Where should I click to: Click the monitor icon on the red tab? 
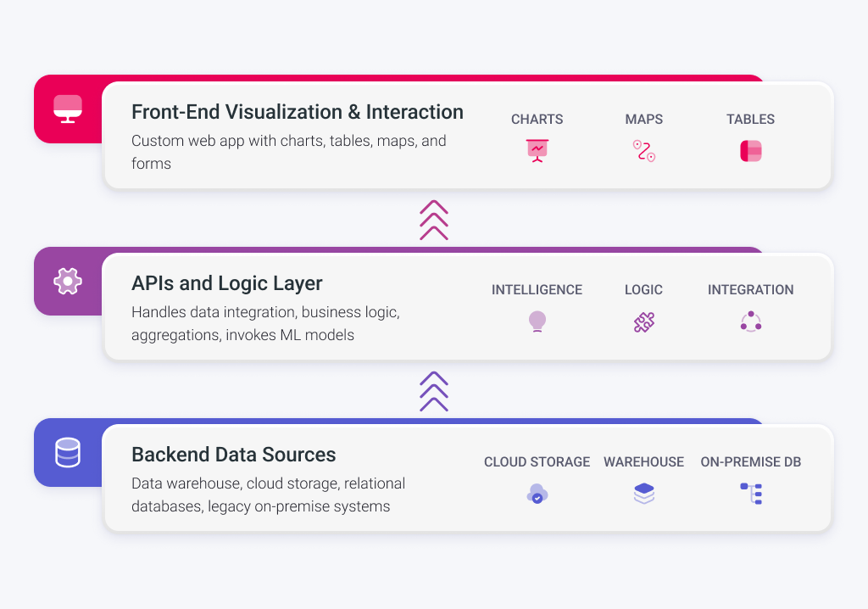[x=68, y=109]
